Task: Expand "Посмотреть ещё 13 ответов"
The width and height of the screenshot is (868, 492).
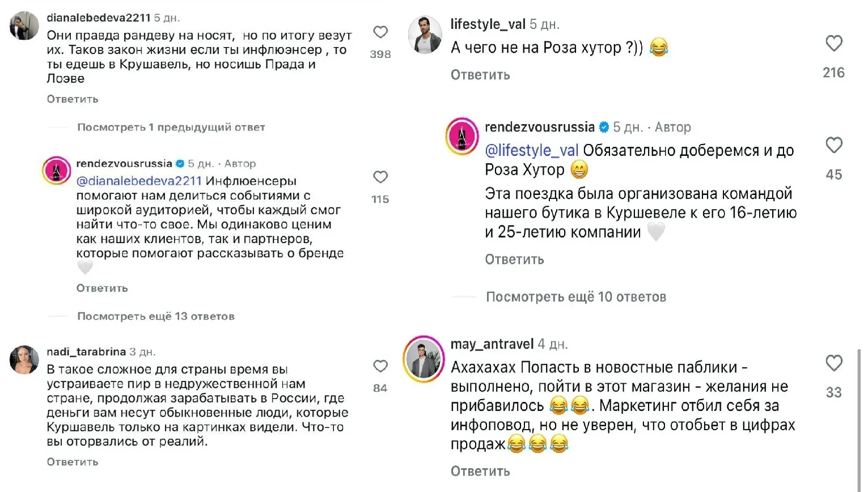Action: click(155, 316)
